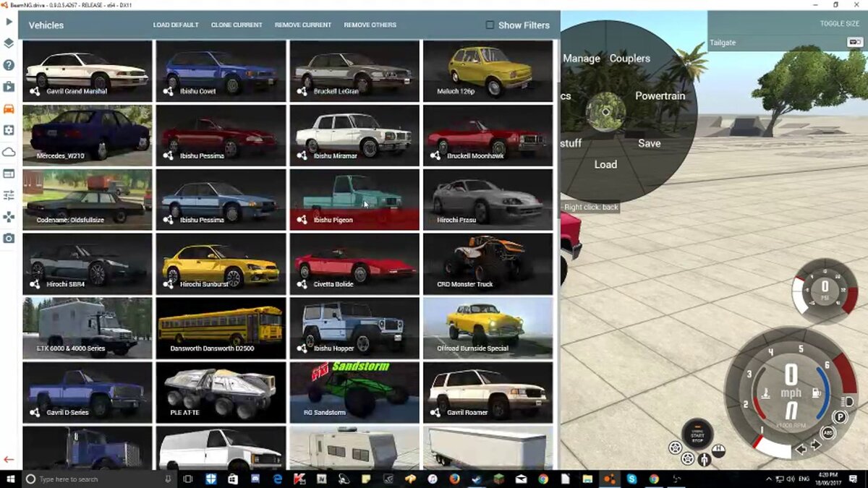Click the share icon on the Ibishu Covet tile
The image size is (868, 488).
[169, 92]
